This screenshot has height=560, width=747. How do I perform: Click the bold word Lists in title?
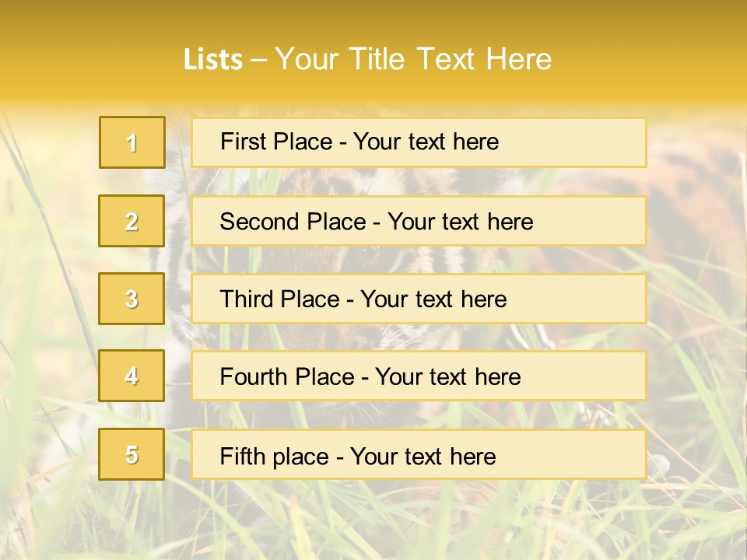tap(212, 60)
